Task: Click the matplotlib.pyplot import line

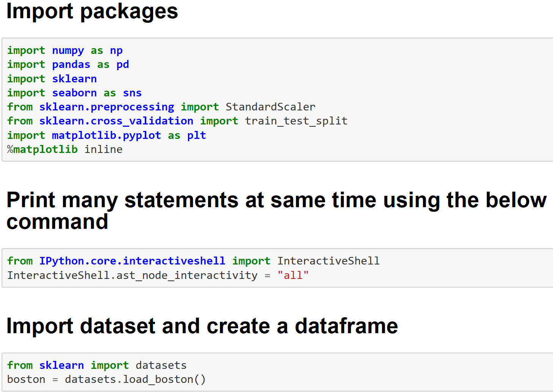Action: click(x=106, y=135)
